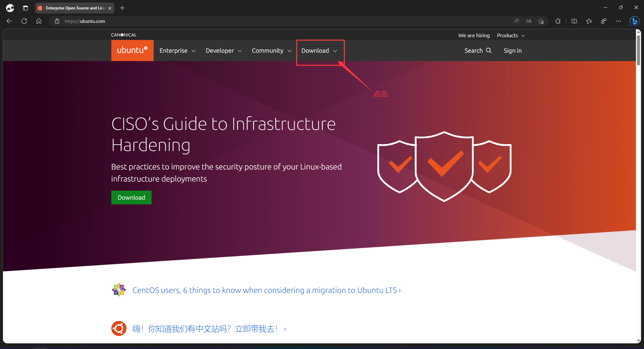644x349 pixels.
Task: Click the CISO's Guide headline text
Action: pyautogui.click(x=223, y=134)
